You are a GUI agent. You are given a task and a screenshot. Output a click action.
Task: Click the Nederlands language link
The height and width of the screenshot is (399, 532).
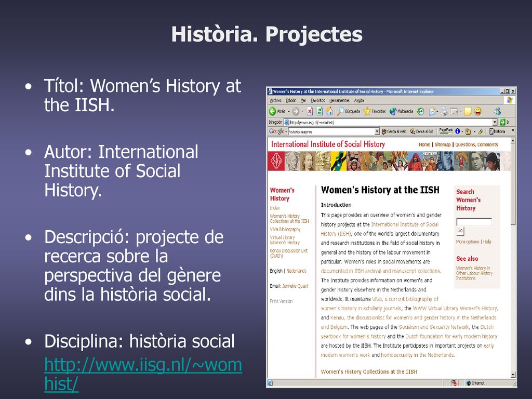(x=297, y=271)
